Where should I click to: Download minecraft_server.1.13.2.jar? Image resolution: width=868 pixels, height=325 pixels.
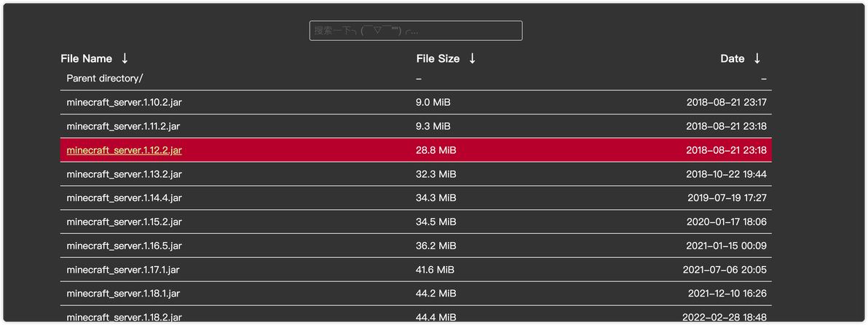124,174
